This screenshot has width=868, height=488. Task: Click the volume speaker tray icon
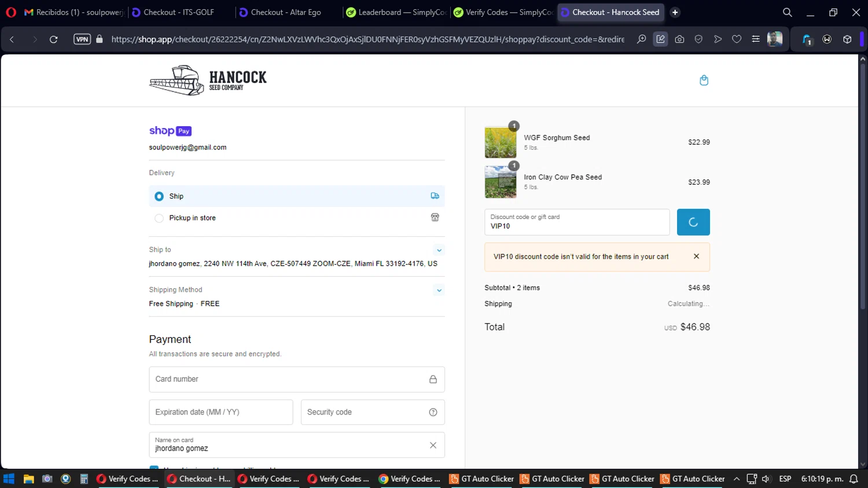tap(766, 479)
